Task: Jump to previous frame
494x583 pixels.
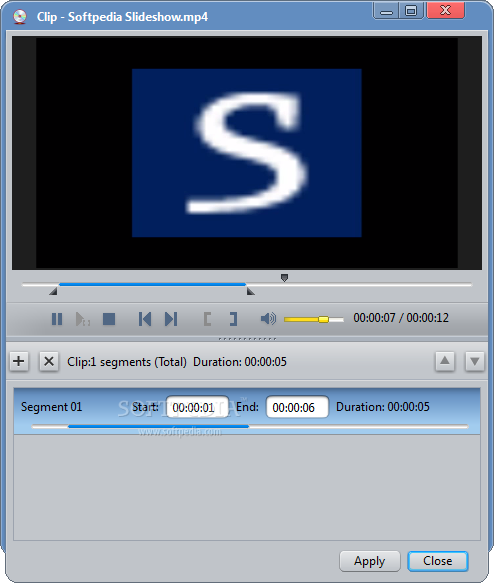Action: [145, 319]
